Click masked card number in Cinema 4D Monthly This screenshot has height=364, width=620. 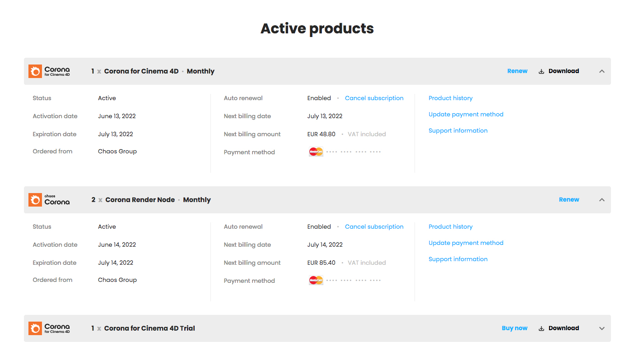click(354, 152)
